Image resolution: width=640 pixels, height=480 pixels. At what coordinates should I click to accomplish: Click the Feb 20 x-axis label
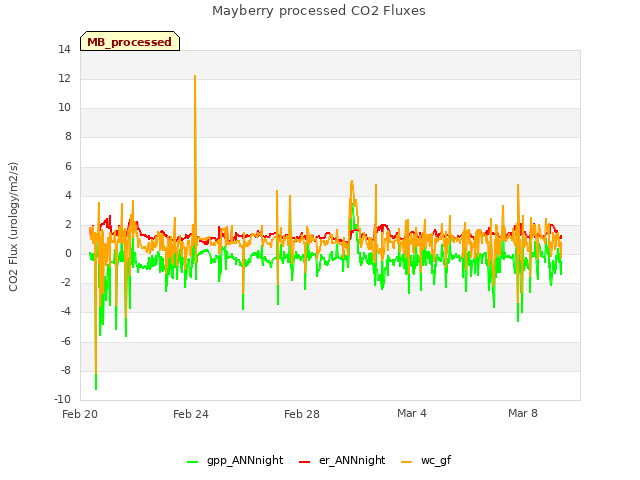[x=80, y=414]
